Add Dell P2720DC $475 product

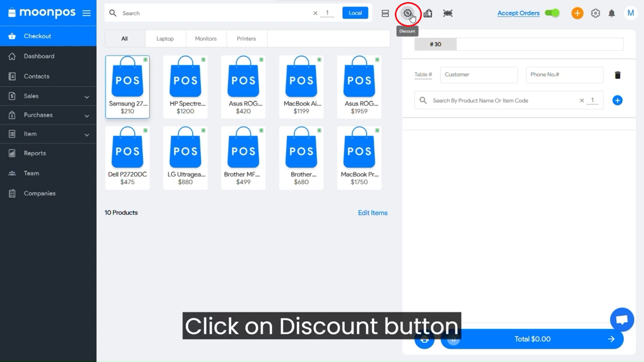[127, 158]
